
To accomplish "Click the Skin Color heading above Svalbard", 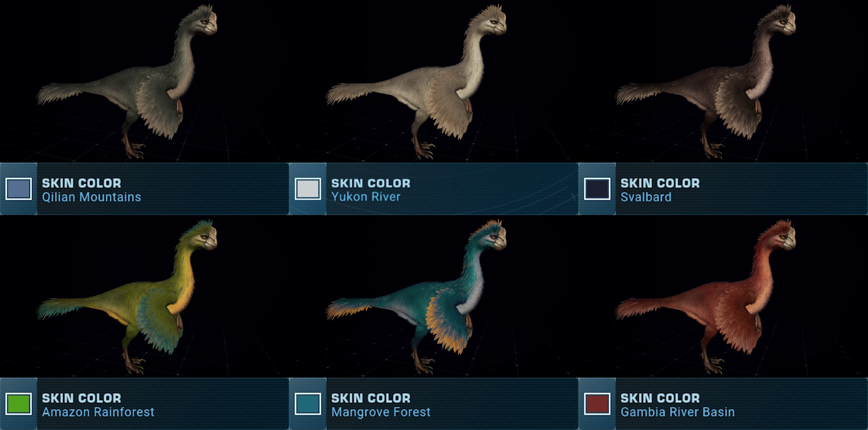I will tap(660, 183).
